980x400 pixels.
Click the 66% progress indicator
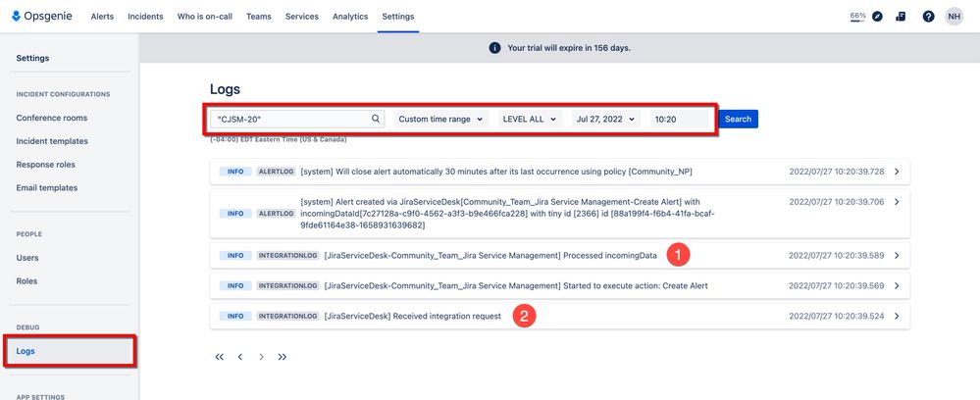click(x=857, y=17)
